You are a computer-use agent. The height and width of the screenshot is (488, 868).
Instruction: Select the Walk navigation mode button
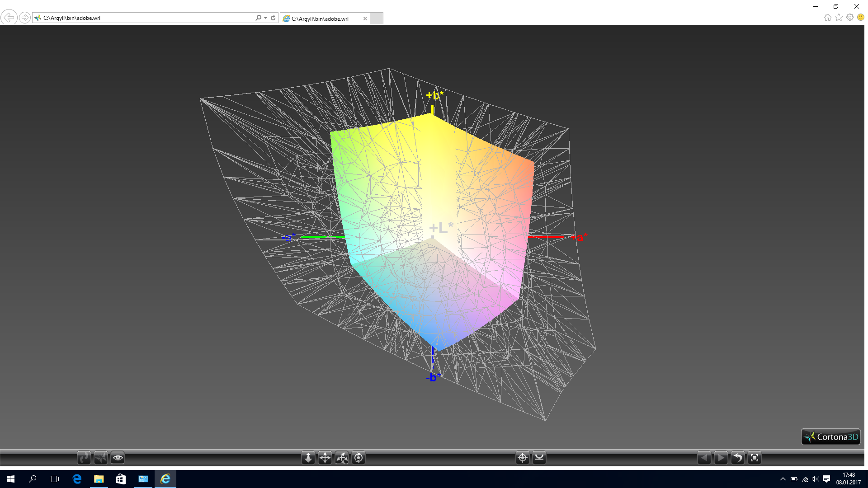[x=84, y=458]
